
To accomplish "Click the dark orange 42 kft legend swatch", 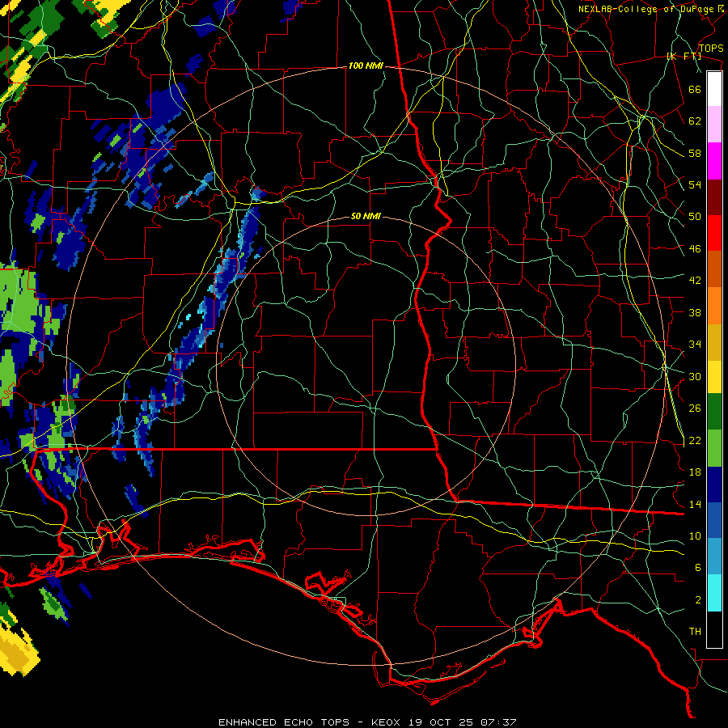I will 714,269.
